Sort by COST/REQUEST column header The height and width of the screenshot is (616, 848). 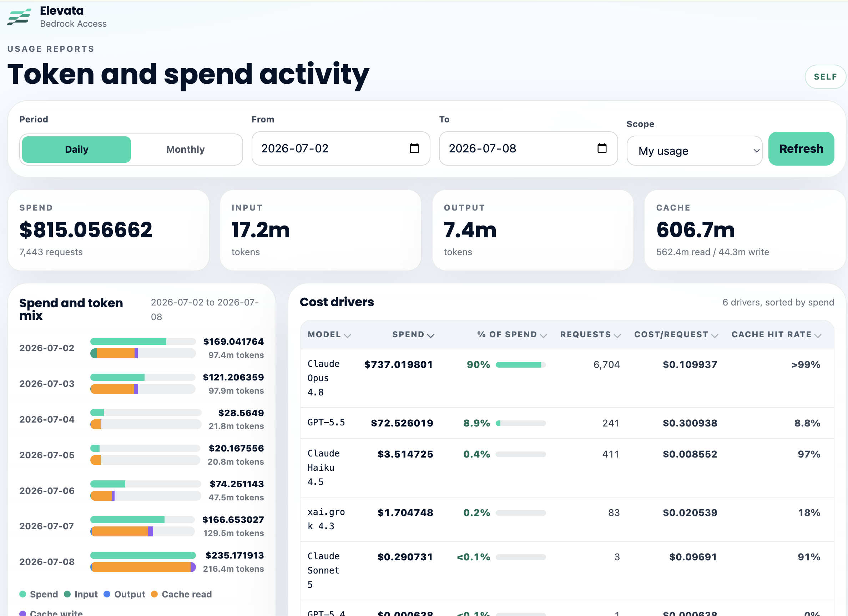(x=676, y=334)
